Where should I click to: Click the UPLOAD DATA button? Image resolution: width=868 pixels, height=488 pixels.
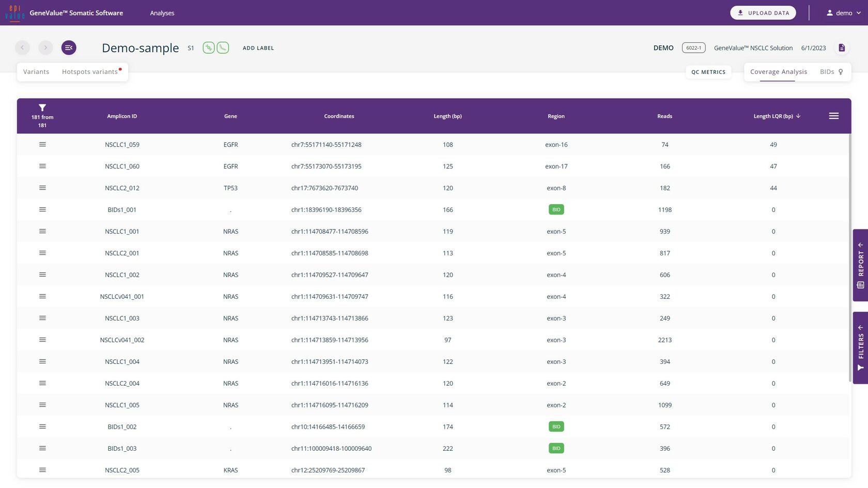763,13
